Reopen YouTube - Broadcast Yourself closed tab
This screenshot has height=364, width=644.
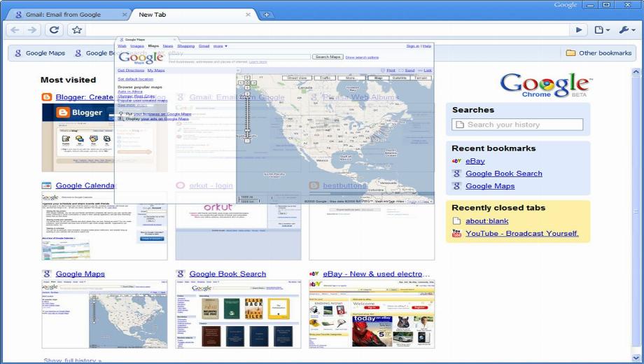point(522,233)
